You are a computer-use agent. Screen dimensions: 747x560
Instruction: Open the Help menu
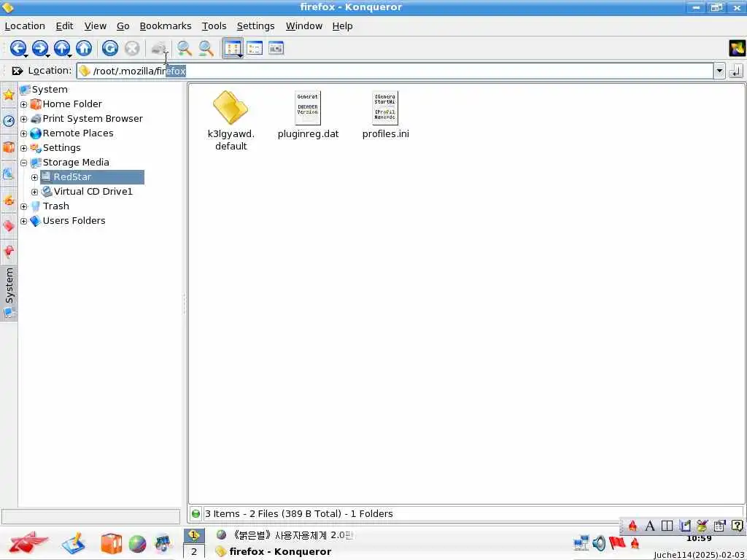(342, 26)
